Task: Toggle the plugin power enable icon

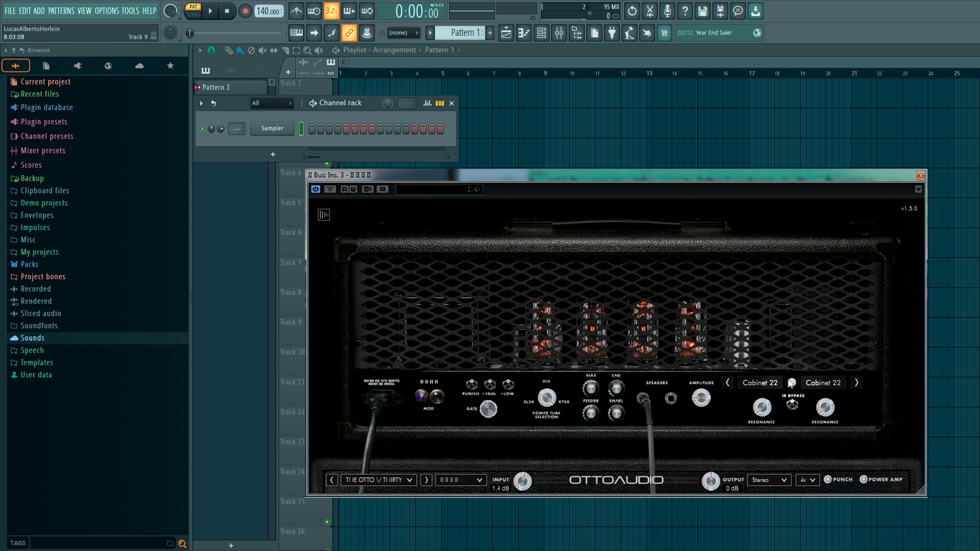Action: point(315,189)
